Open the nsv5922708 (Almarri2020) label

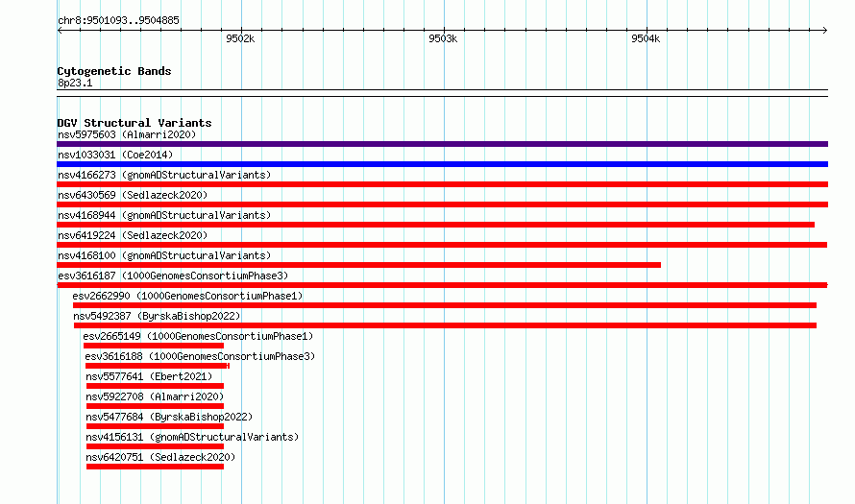click(155, 396)
